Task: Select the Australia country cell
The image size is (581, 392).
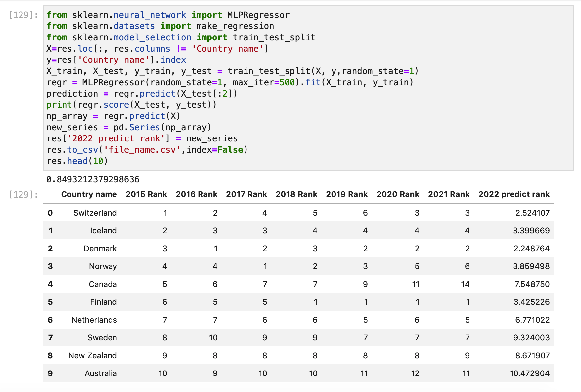Action: tap(101, 373)
